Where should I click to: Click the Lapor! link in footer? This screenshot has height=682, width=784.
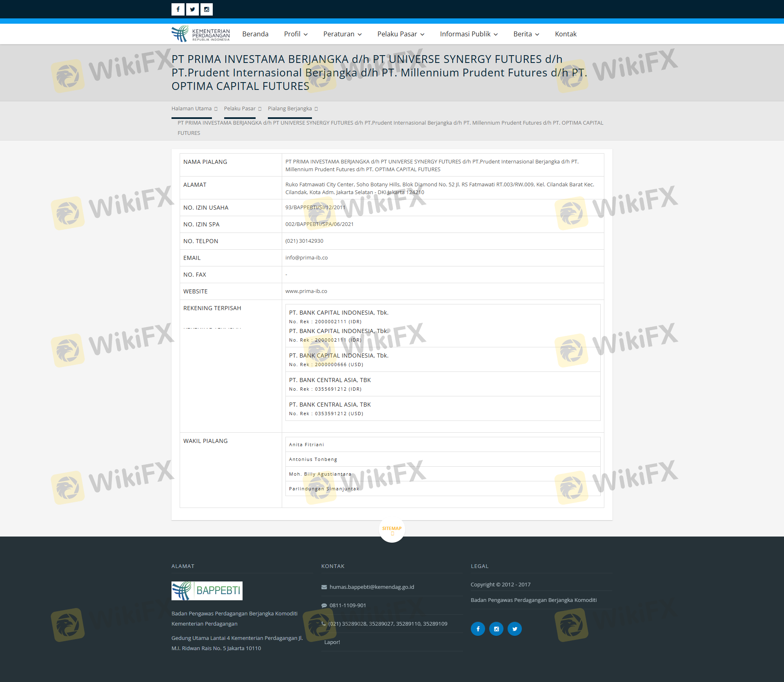(x=332, y=642)
